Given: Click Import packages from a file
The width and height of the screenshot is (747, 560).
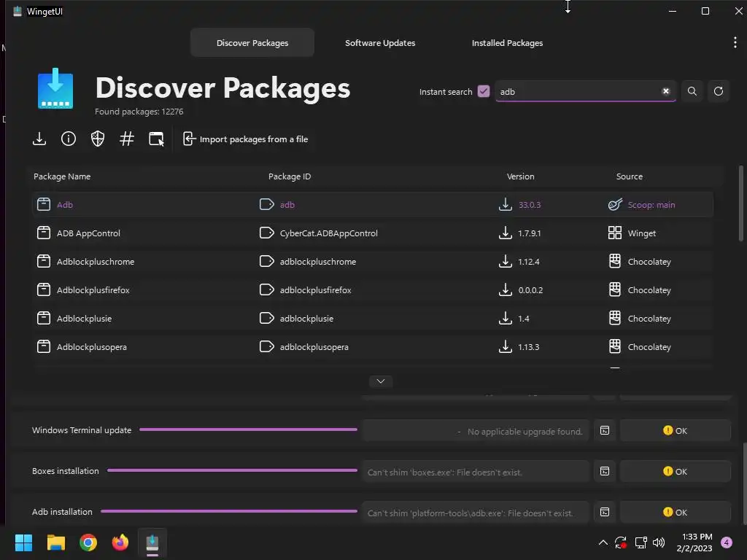Looking at the screenshot, I should 245,139.
